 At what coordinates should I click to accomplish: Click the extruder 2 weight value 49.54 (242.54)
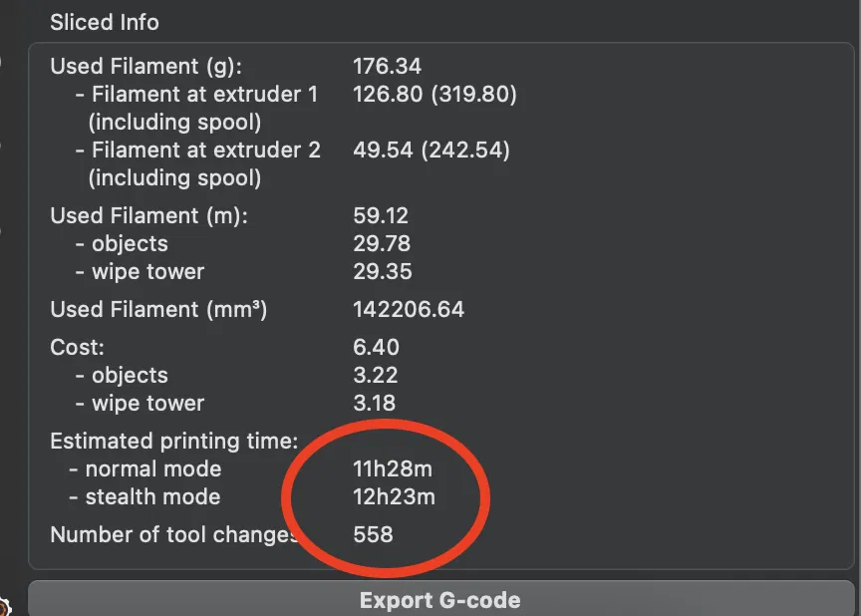pyautogui.click(x=430, y=151)
